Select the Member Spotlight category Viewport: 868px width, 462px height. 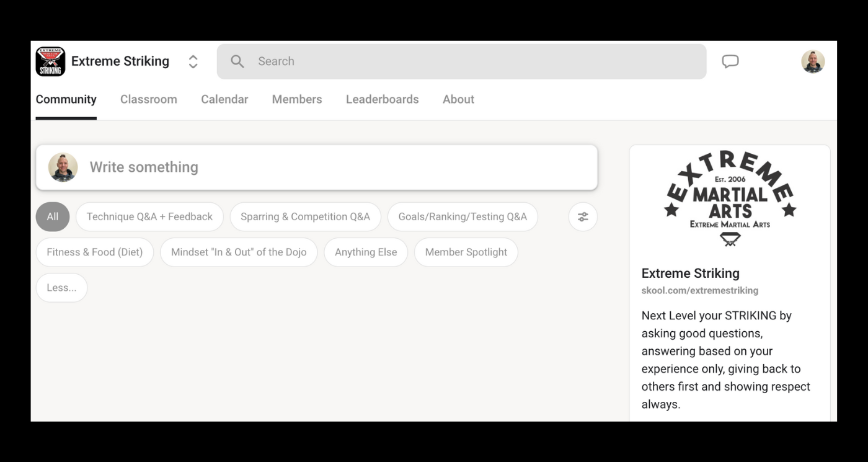pos(466,252)
